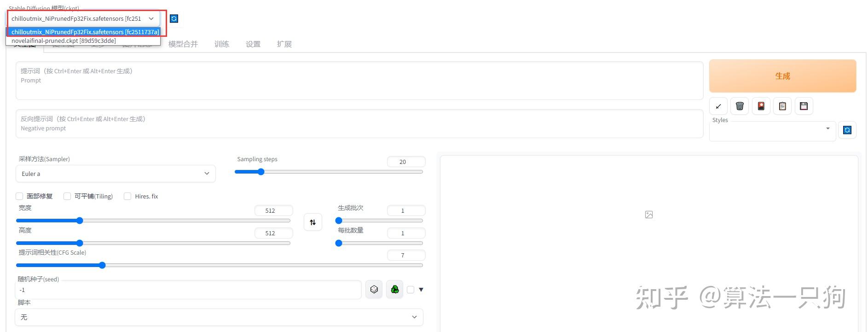The width and height of the screenshot is (868, 332).
Task: Open the 设置 tab
Action: (253, 44)
